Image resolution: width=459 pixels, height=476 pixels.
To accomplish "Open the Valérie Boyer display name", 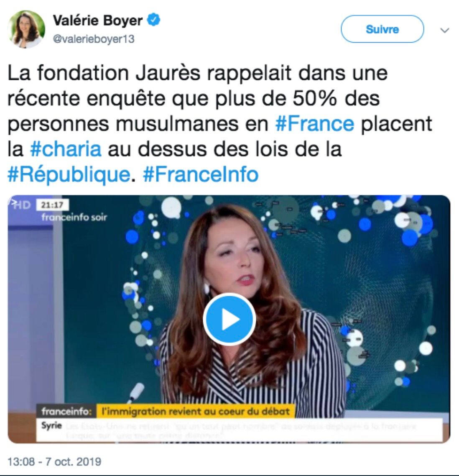I will [x=97, y=20].
